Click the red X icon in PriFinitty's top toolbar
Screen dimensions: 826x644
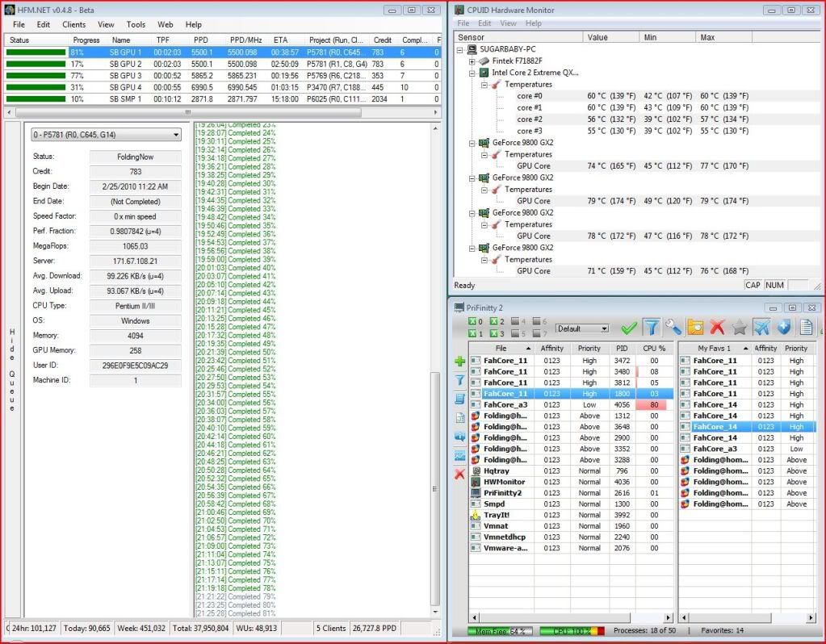coord(717,328)
